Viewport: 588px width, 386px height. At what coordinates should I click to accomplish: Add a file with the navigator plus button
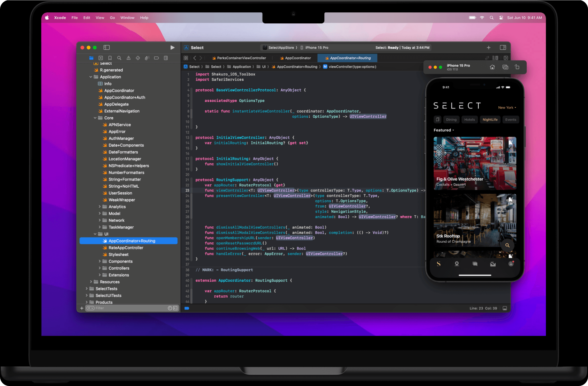tap(82, 308)
